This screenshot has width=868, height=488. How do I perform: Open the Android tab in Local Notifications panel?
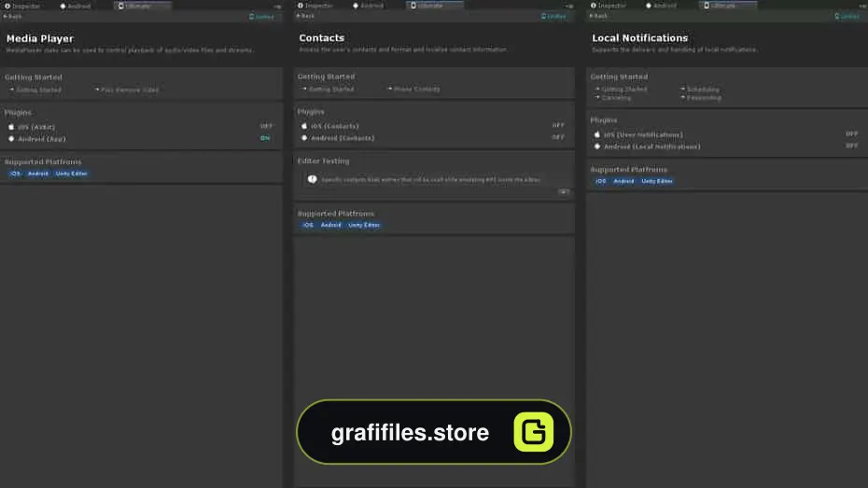tap(661, 6)
